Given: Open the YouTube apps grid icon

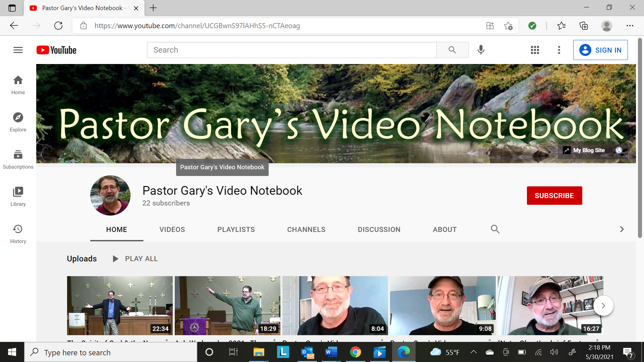Looking at the screenshot, I should tap(535, 50).
